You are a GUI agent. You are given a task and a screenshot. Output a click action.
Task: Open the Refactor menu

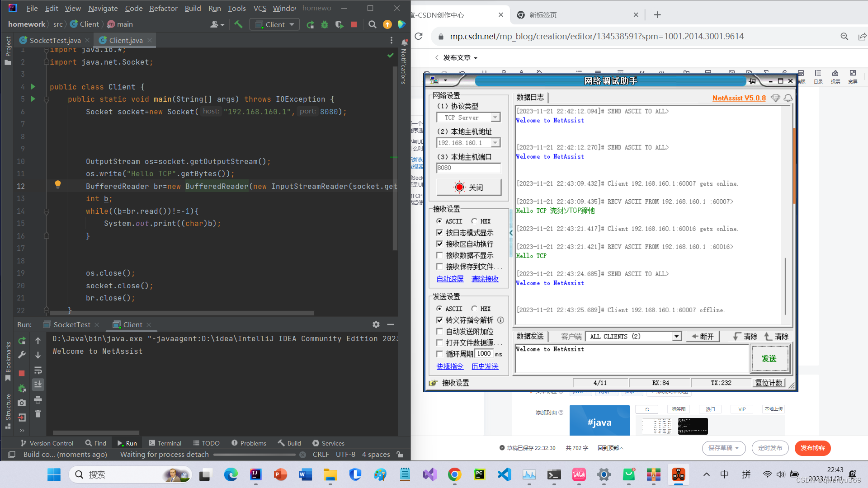tap(163, 8)
